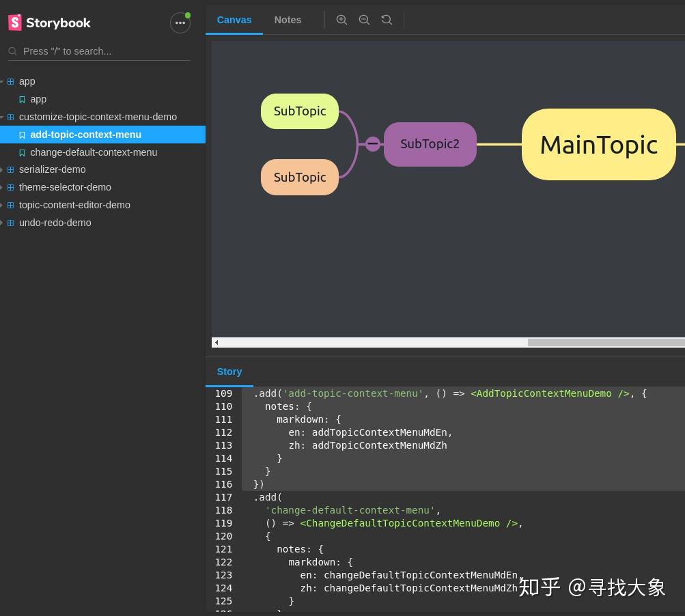The width and height of the screenshot is (685, 616).
Task: Switch to the Notes tab
Action: pyautogui.click(x=288, y=20)
